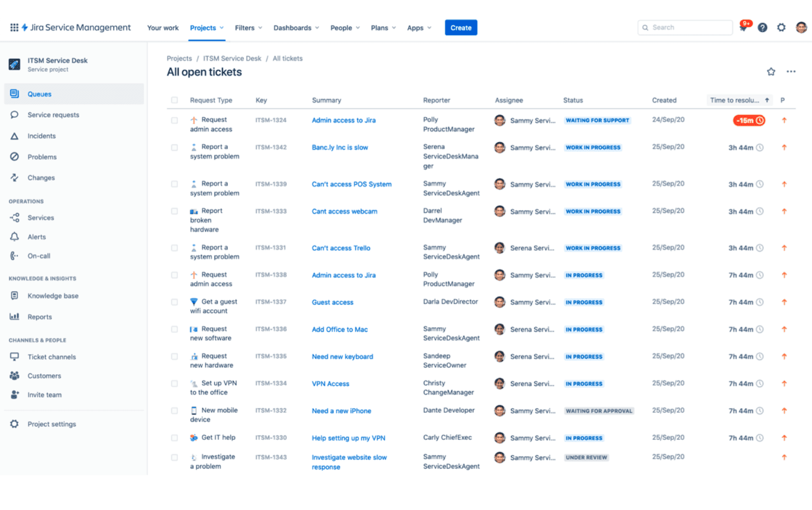The width and height of the screenshot is (812, 510).
Task: Open notifications from the bell icon
Action: [743, 27]
